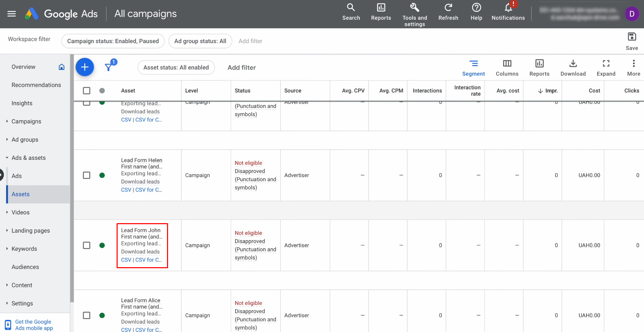Expand the Campaigns section in sidebar
This screenshot has height=332, width=644.
7,121
